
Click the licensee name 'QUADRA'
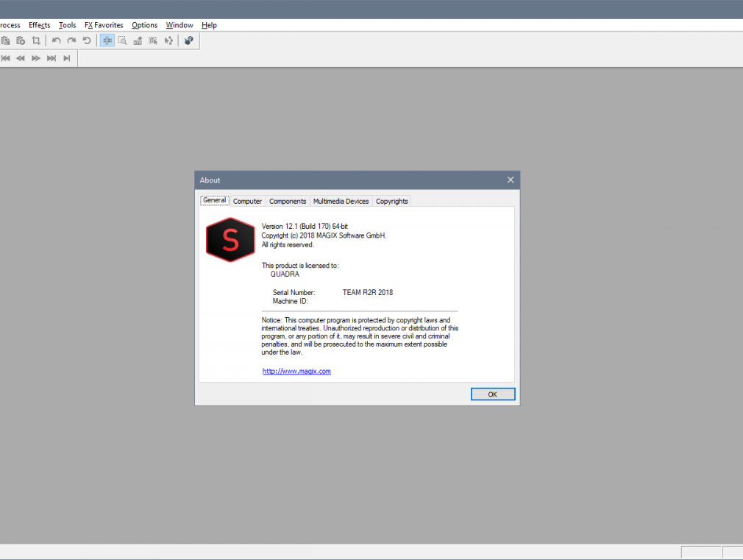click(x=285, y=274)
